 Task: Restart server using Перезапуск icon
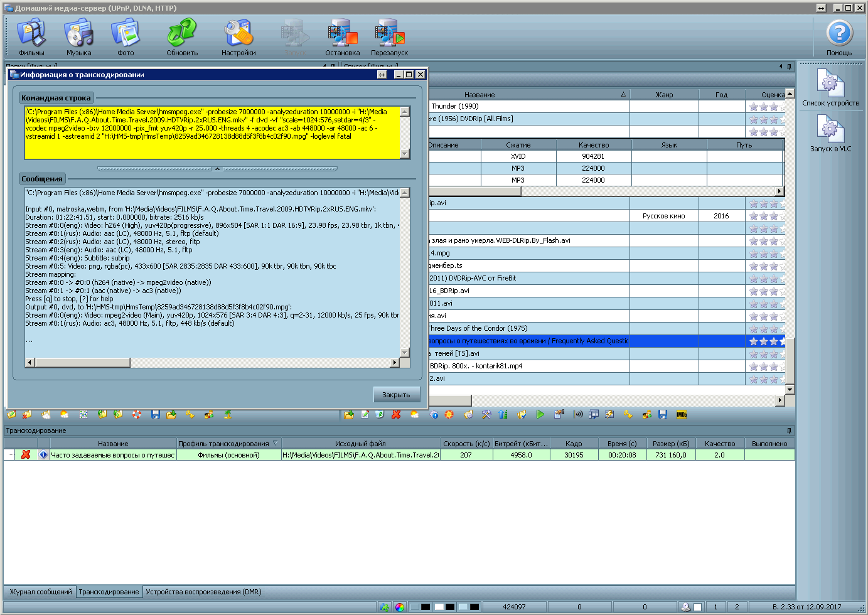pyautogui.click(x=389, y=36)
